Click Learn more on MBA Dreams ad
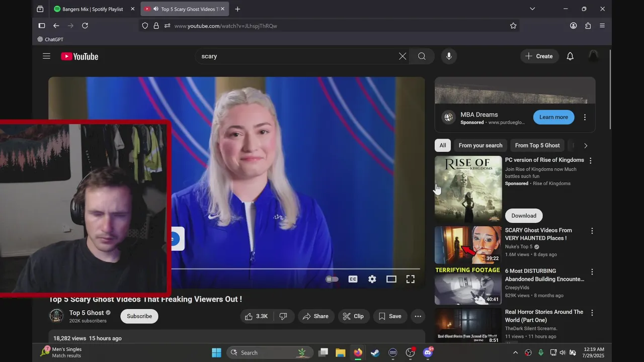This screenshot has height=362, width=644. click(x=553, y=117)
